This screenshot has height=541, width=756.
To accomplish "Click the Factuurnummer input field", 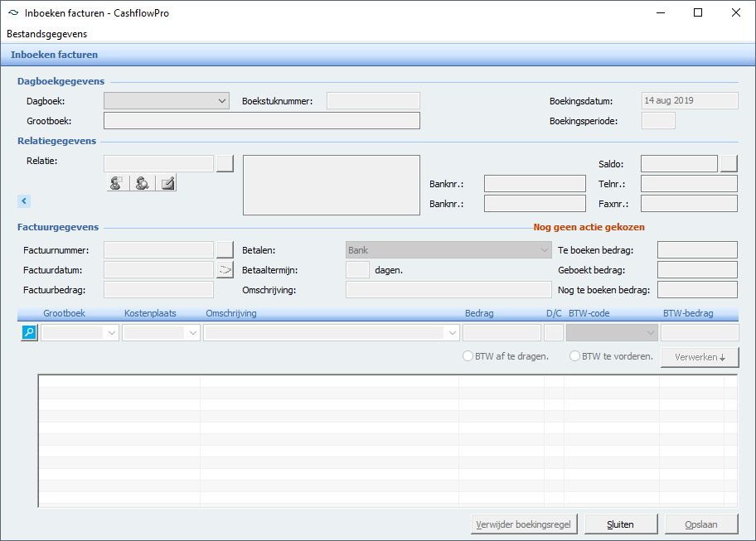I will click(158, 249).
